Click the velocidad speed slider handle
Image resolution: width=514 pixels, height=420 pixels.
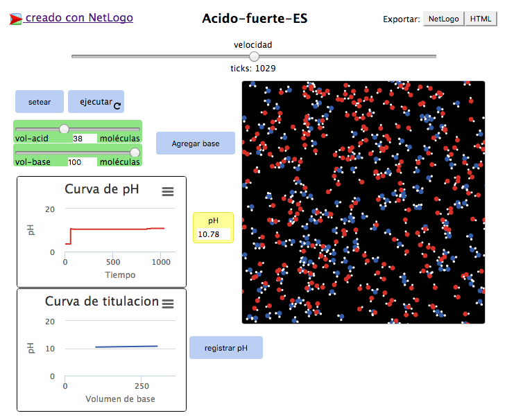[254, 56]
